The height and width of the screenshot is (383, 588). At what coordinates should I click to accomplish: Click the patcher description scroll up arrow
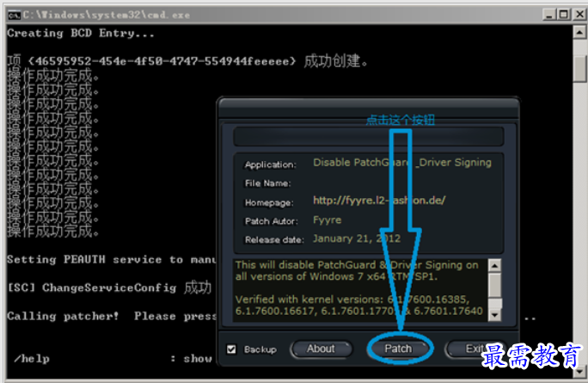point(494,266)
